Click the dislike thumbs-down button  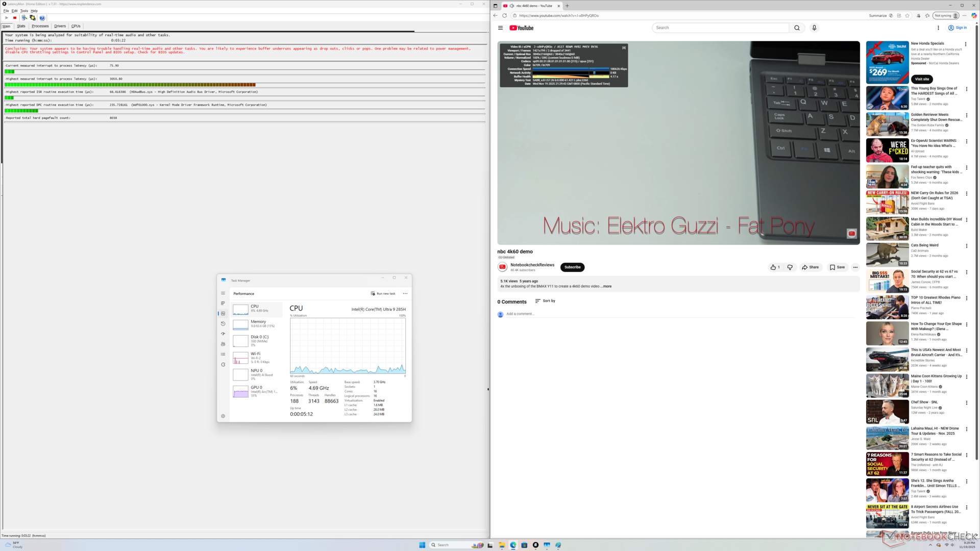click(x=790, y=267)
